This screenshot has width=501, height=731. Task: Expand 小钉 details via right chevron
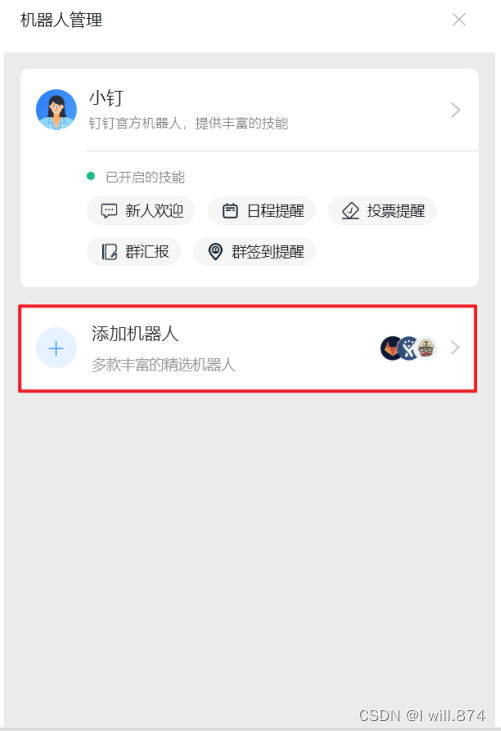455,110
